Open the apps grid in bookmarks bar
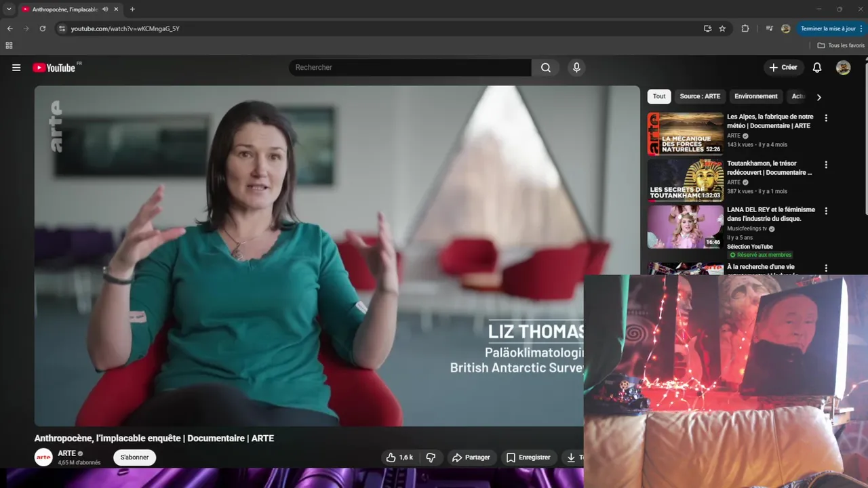The image size is (868, 488). [9, 45]
